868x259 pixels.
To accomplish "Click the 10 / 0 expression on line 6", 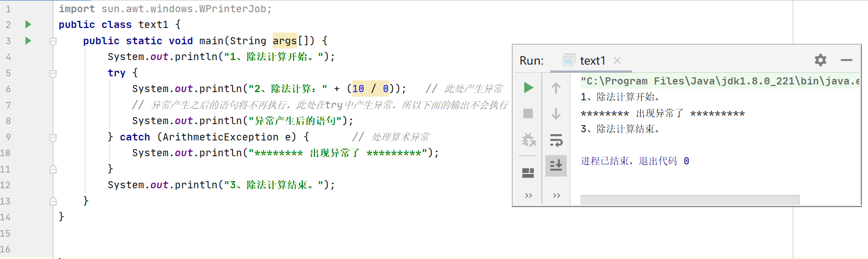I will point(371,89).
